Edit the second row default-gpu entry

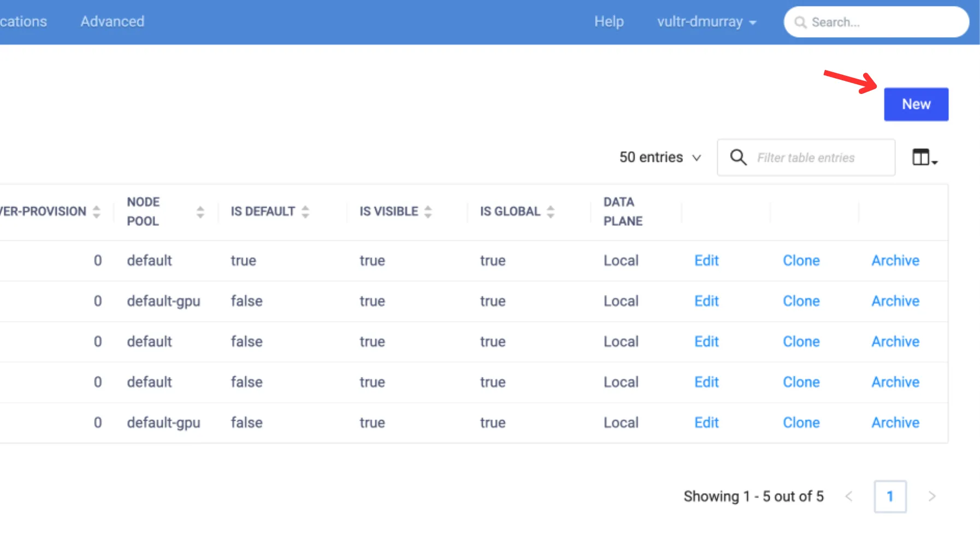[706, 301]
